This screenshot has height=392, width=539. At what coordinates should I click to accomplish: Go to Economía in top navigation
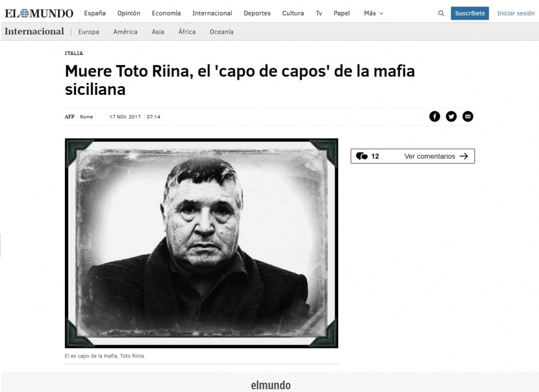pyautogui.click(x=166, y=14)
